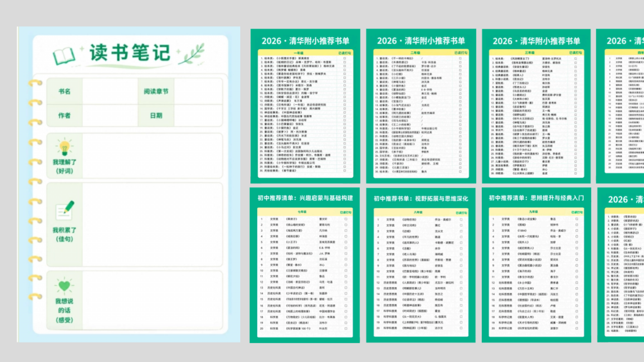Click the blank writing area for 我想说的话(感受)
The width and height of the screenshot is (644, 362).
[152, 300]
